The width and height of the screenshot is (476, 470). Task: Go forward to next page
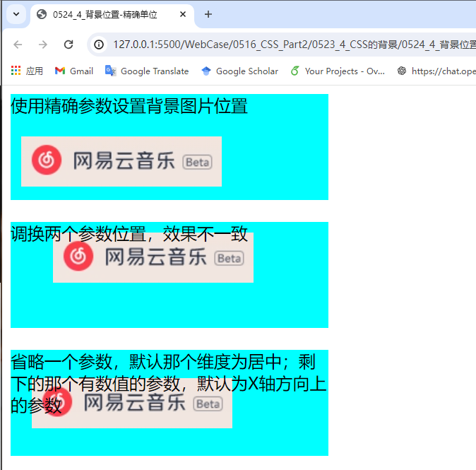tap(43, 45)
